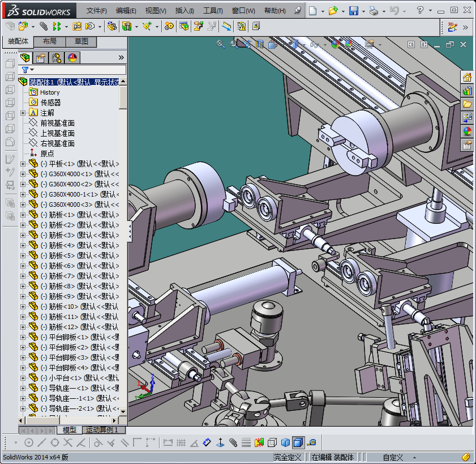
Task: Expand the 注解 annotations folder
Action: (x=23, y=113)
